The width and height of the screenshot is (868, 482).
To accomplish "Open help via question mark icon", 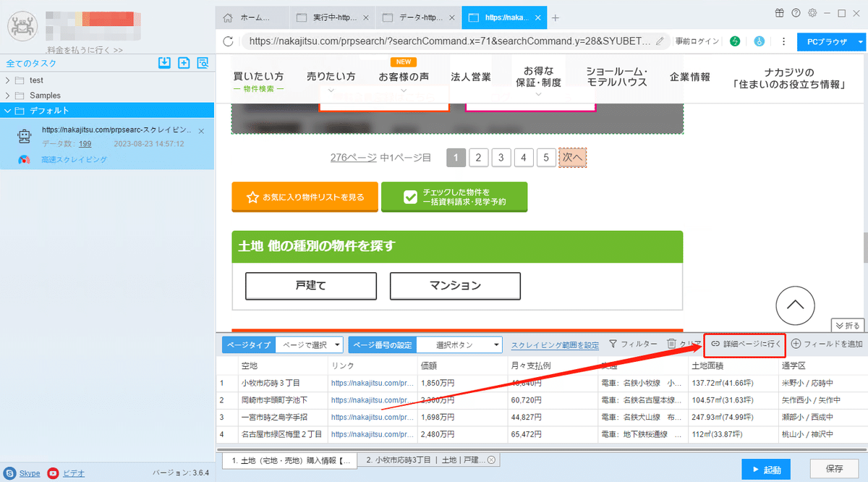I will [796, 12].
